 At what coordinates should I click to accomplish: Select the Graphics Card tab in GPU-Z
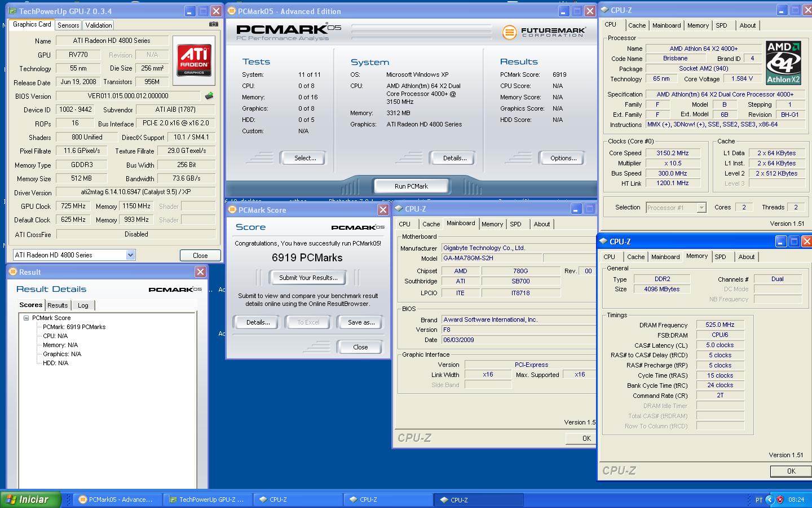[32, 24]
